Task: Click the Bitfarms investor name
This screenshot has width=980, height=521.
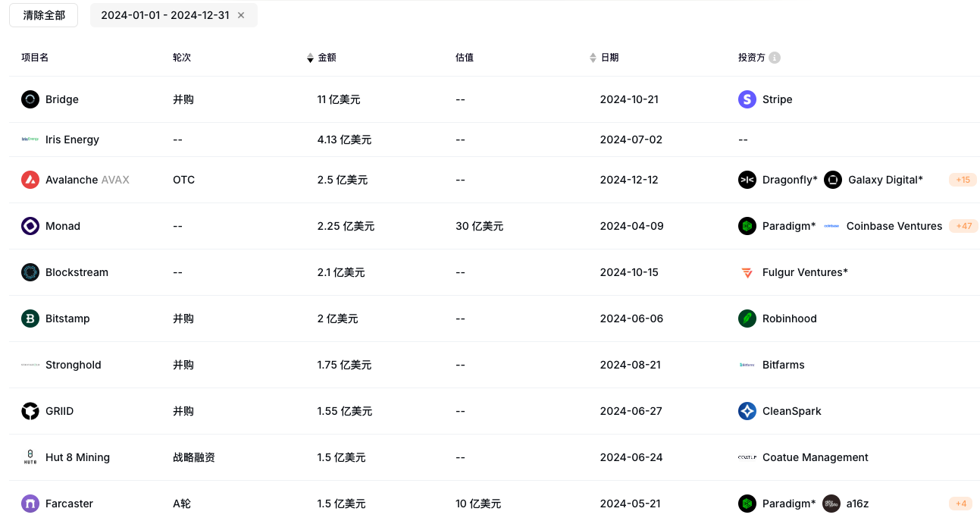Action: pyautogui.click(x=784, y=365)
